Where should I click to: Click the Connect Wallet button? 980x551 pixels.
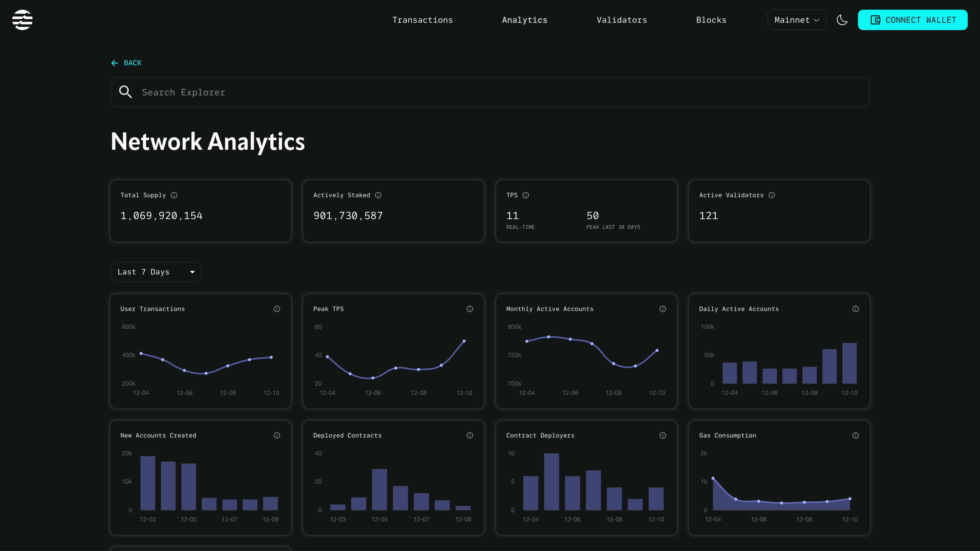click(912, 20)
